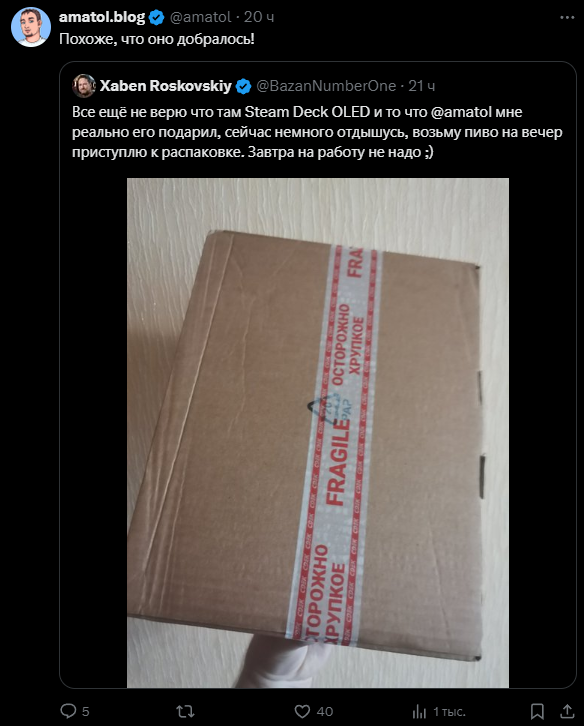Click the reply speech bubble icon
Viewport: 584px width, 726px height.
click(68, 711)
